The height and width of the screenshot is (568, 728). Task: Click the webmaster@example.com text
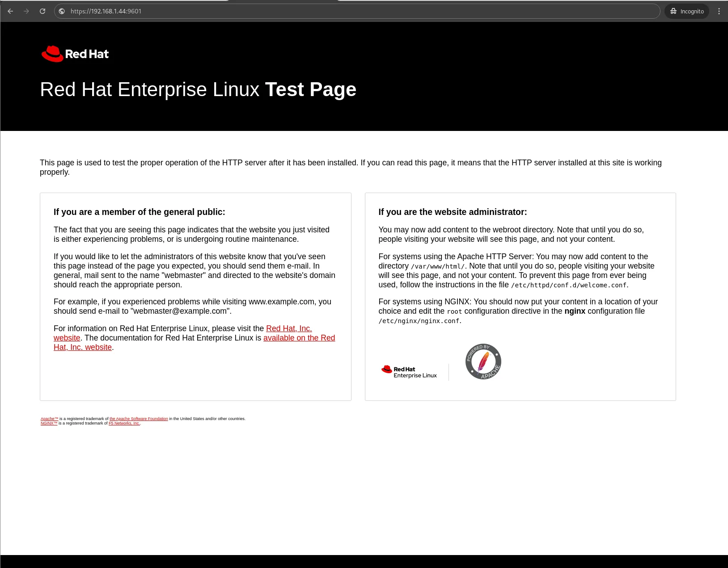click(x=180, y=311)
